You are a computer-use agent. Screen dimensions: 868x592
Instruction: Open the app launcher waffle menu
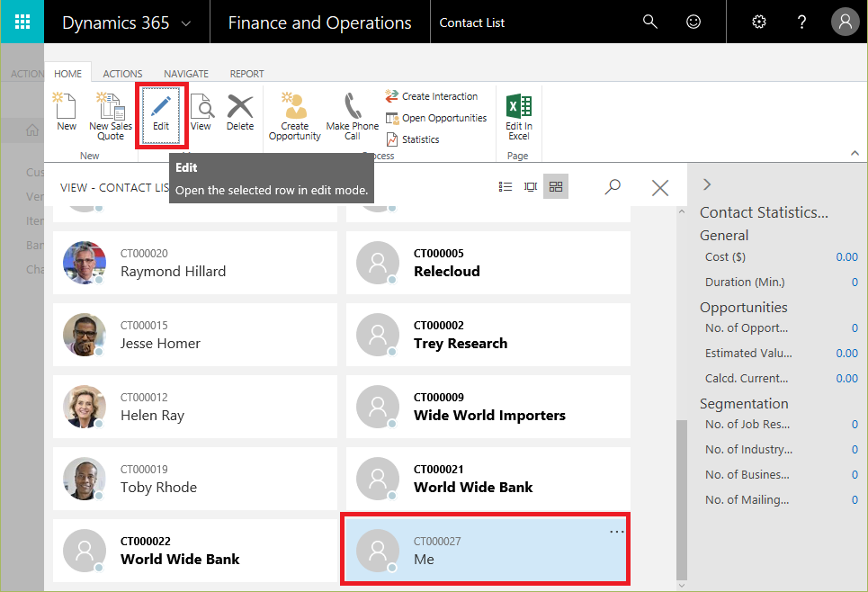coord(22,22)
